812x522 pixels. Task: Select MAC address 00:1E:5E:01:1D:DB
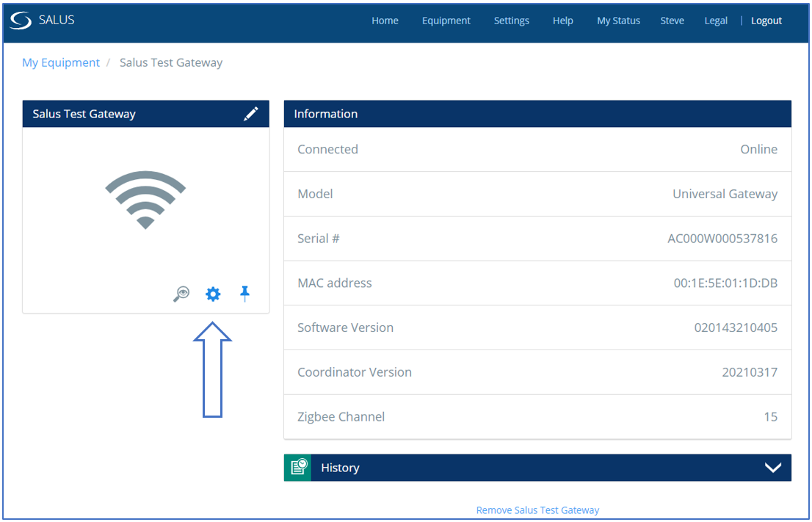click(x=725, y=283)
